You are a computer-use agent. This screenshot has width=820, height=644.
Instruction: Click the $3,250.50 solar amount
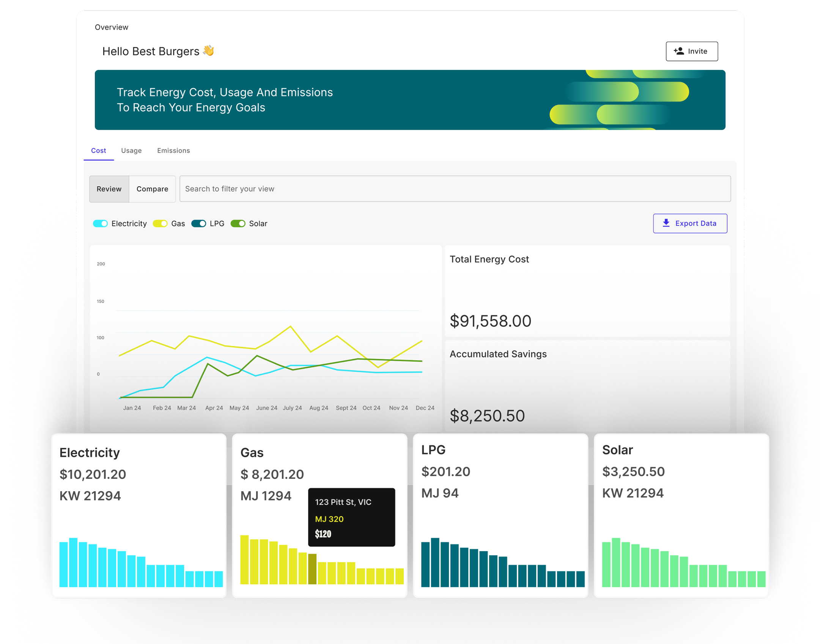pos(633,471)
